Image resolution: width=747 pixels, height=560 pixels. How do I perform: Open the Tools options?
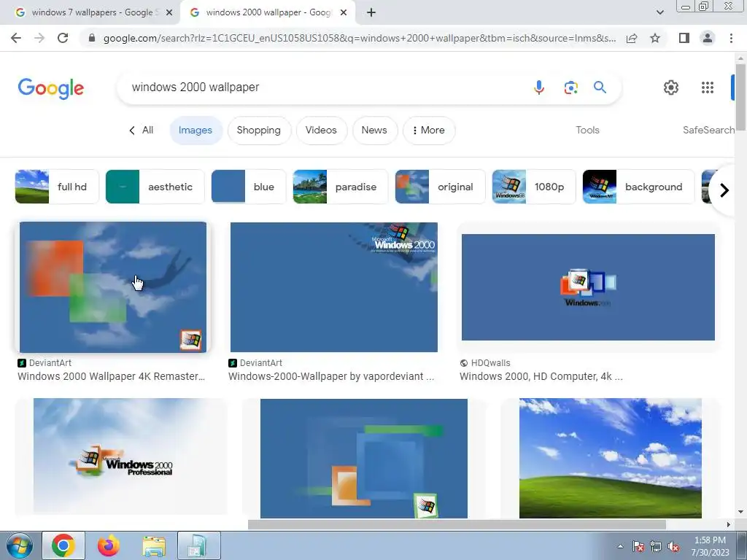tap(587, 130)
